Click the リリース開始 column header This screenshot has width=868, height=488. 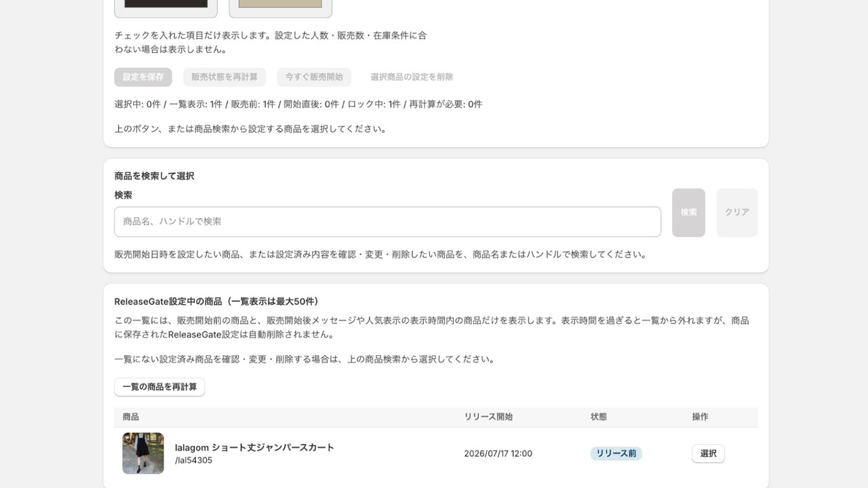pyautogui.click(x=488, y=417)
